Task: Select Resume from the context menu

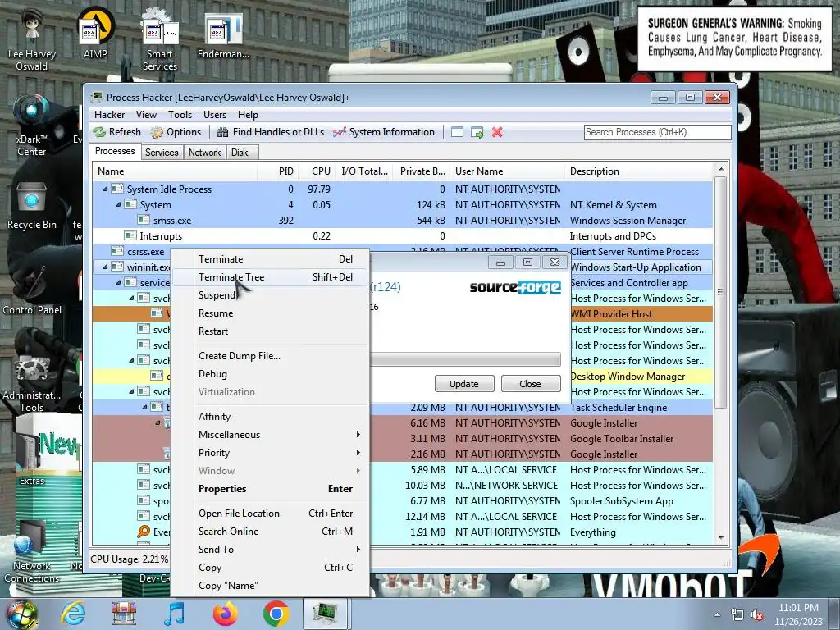Action: coord(270,313)
